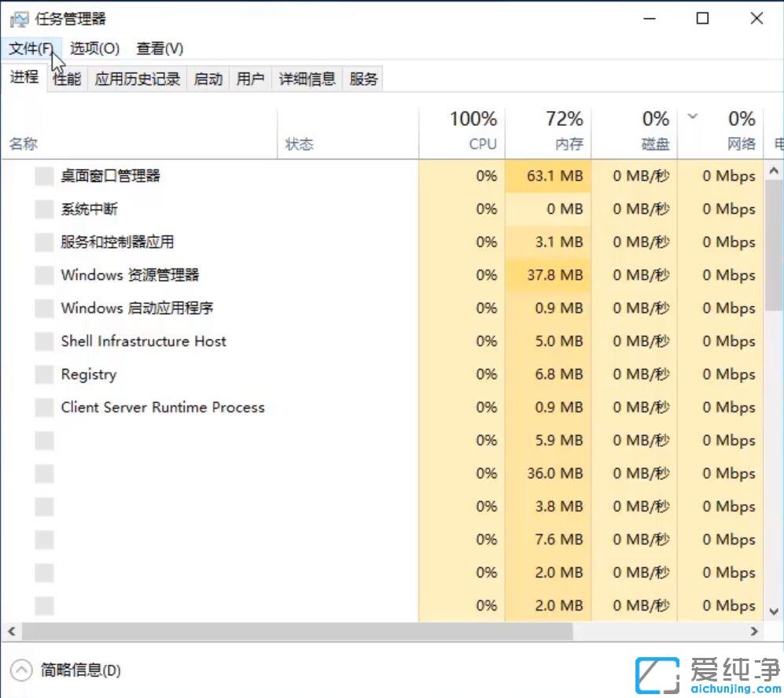
Task: Click the Client Server Runtime Process icon
Action: tap(43, 408)
